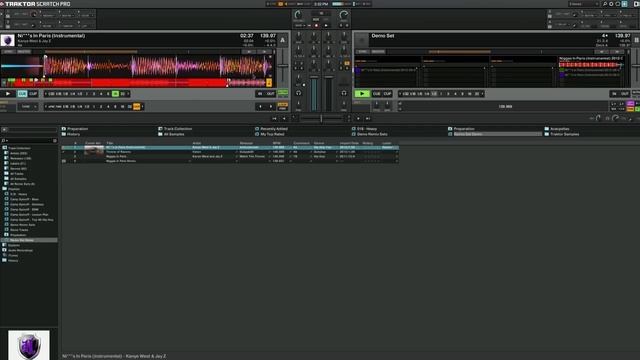Viewport: 640px width, 360px height.
Task: Set loop out point on Deck A
Action: (x=271, y=94)
